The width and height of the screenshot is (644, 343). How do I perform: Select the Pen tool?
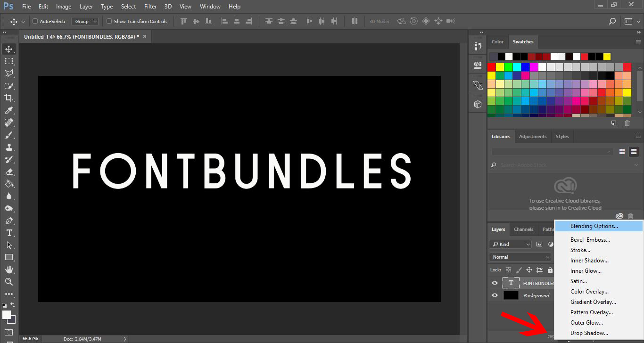click(9, 220)
